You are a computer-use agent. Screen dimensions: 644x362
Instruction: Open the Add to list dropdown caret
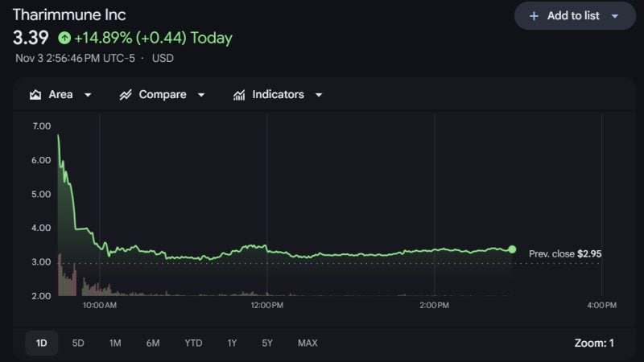pos(615,16)
